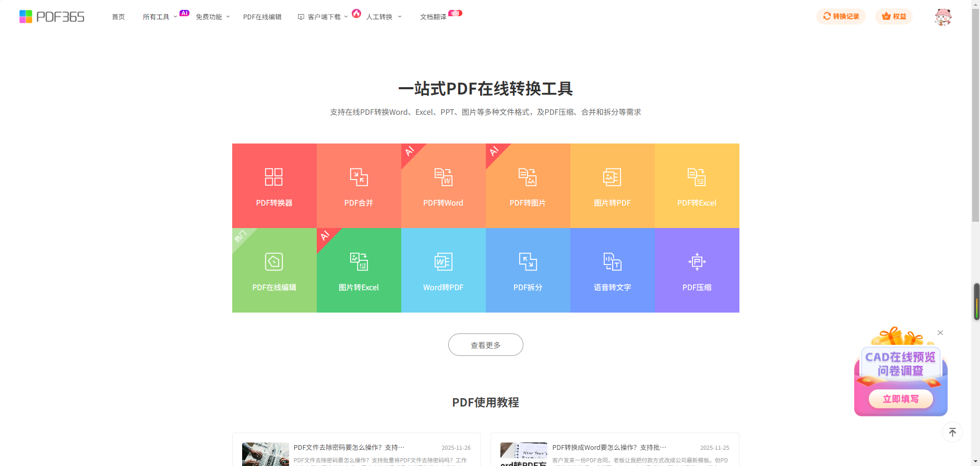Select the 语音转文字 speech icon
The height and width of the screenshot is (466, 980).
[x=612, y=262]
